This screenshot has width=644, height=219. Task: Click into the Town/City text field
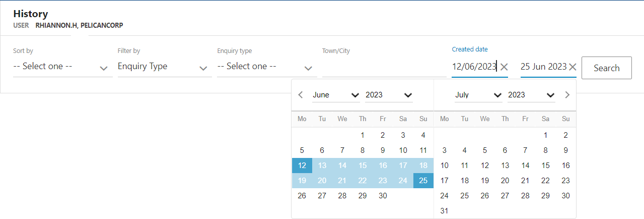tap(384, 67)
